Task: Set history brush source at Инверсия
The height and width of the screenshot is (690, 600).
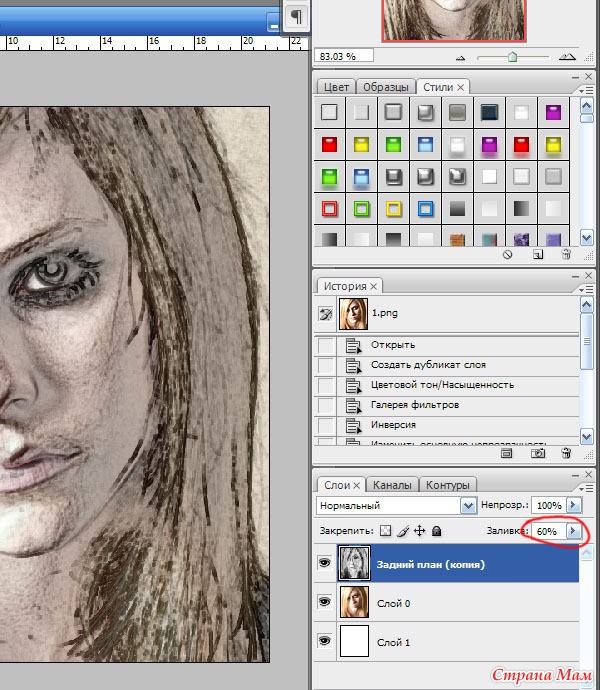Action: [326, 425]
